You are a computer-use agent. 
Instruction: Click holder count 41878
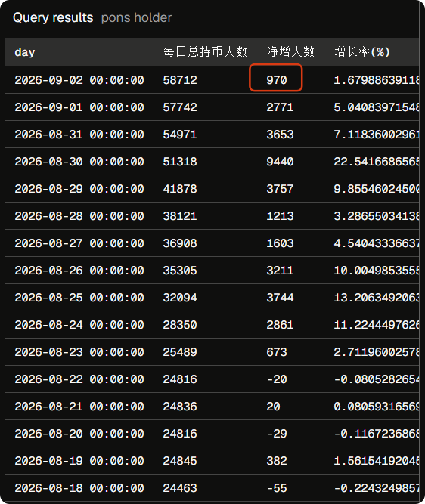click(180, 189)
